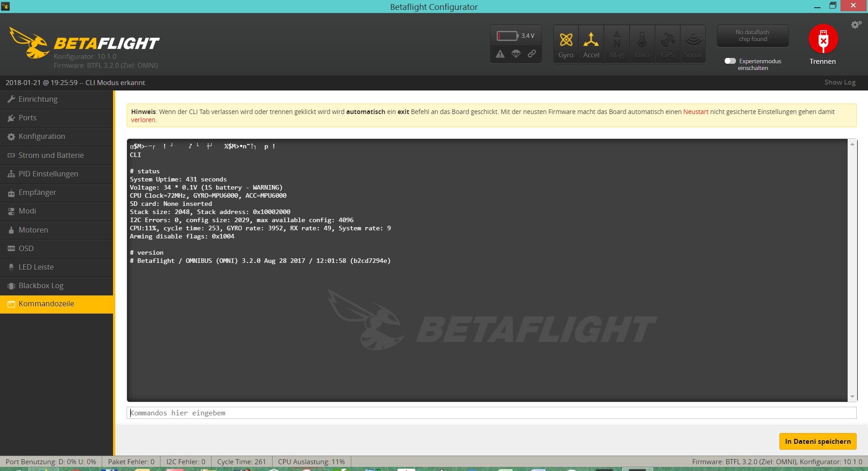Click the red USB Trennen icon
The width and height of the screenshot is (868, 471).
(823, 39)
